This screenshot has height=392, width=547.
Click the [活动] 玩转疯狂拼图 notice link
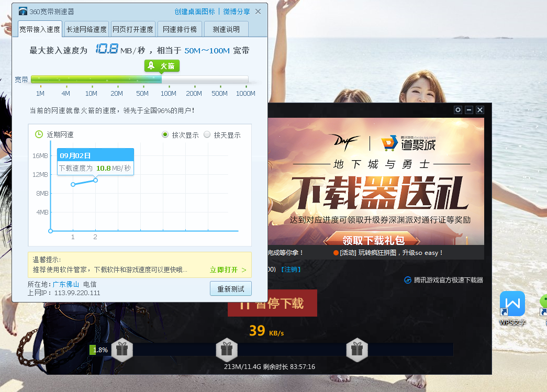pos(391,253)
